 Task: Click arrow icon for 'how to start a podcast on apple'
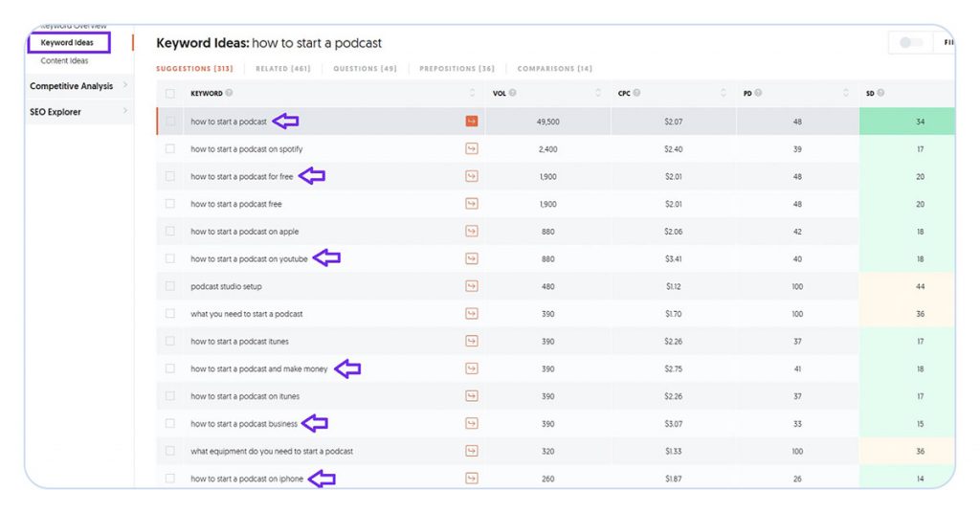click(472, 232)
